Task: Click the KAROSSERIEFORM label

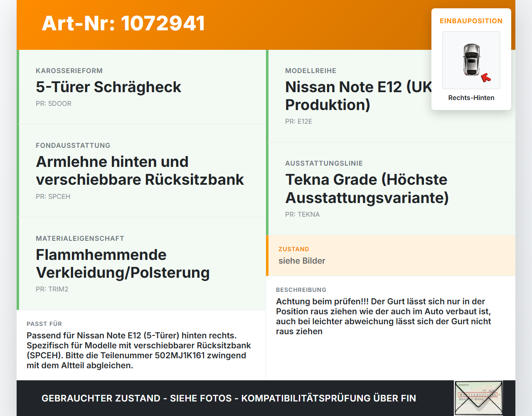Action: [69, 71]
